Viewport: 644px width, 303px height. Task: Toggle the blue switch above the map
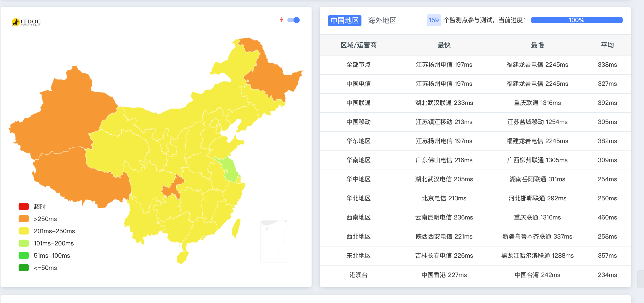tap(294, 20)
